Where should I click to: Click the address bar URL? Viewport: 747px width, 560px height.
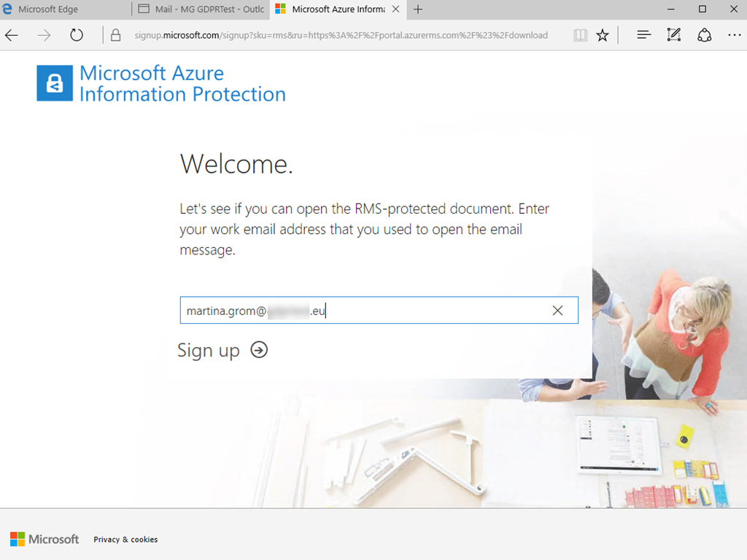tap(340, 35)
